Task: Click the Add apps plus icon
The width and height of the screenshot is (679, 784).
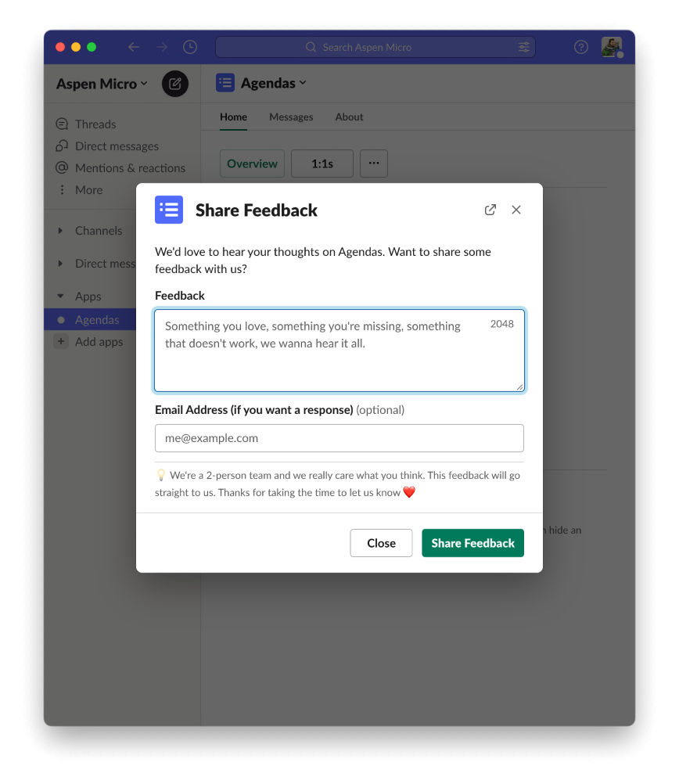Action: [61, 342]
